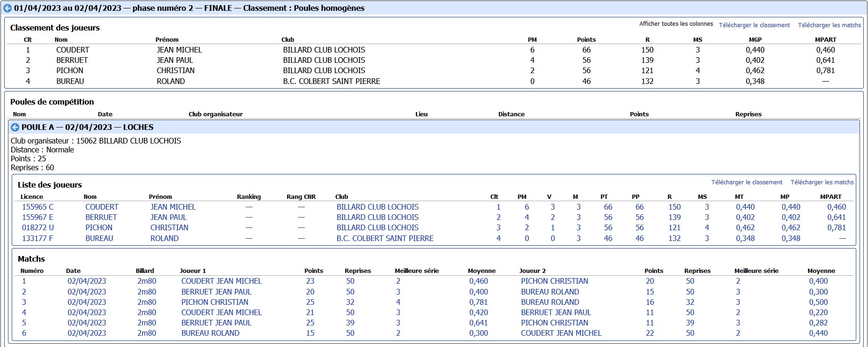Click the 'Clt' column header in Classement des joueurs
The width and height of the screenshot is (868, 347).
point(28,40)
